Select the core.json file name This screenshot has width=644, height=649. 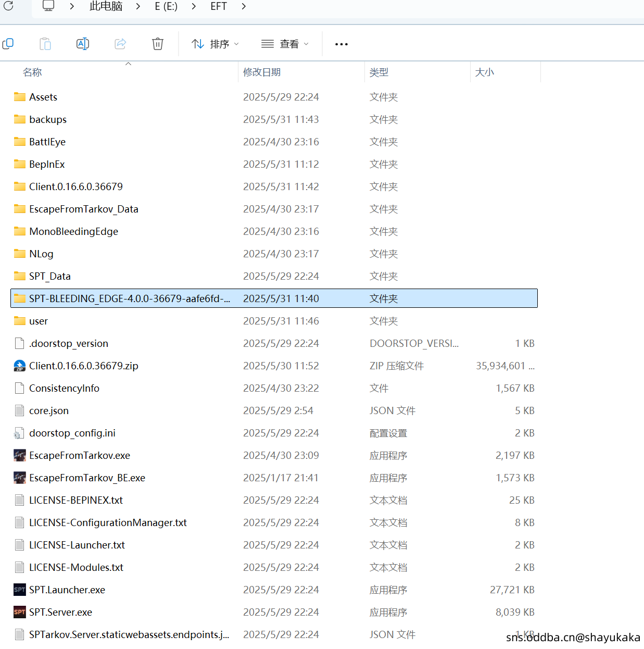click(49, 410)
